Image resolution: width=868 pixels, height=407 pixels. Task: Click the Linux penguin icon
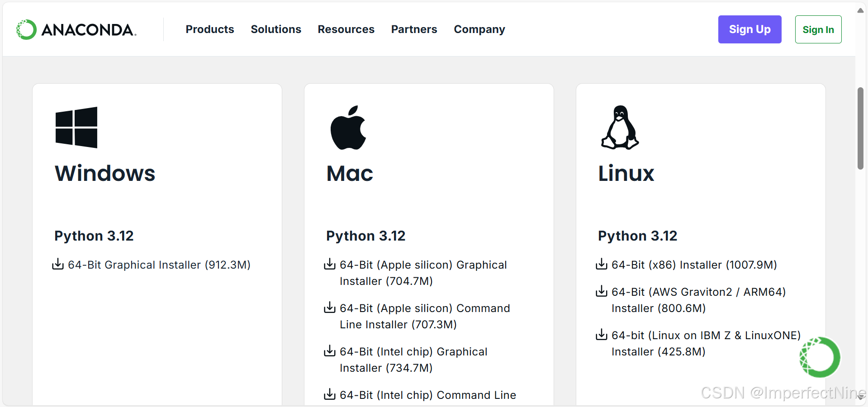(x=620, y=128)
